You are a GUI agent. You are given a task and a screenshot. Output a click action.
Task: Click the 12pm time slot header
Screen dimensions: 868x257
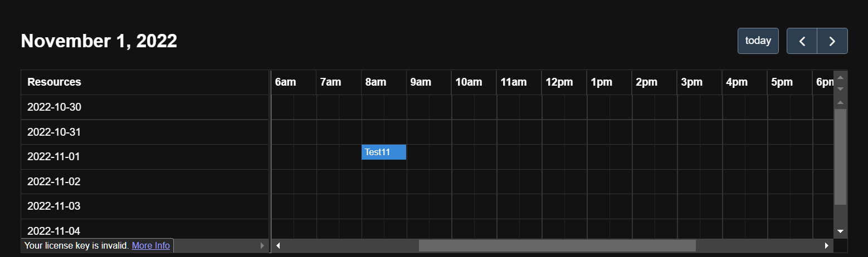point(564,82)
